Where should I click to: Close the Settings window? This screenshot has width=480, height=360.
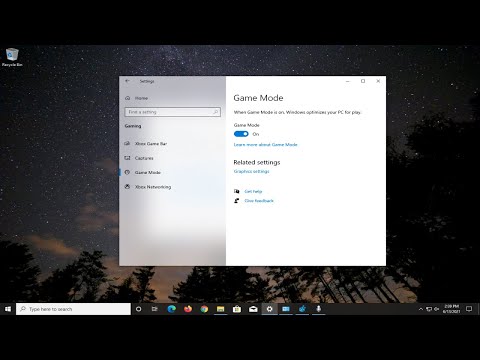[378, 81]
